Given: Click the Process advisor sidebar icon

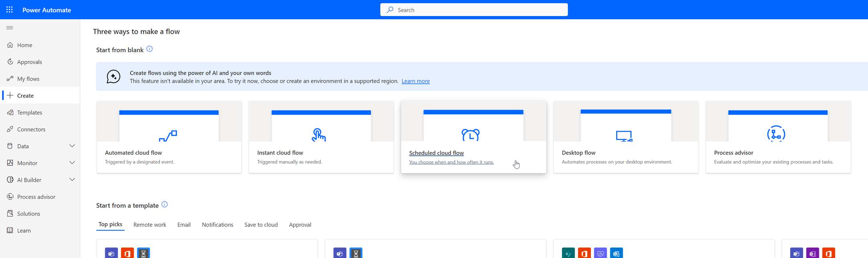Looking at the screenshot, I should 10,197.
